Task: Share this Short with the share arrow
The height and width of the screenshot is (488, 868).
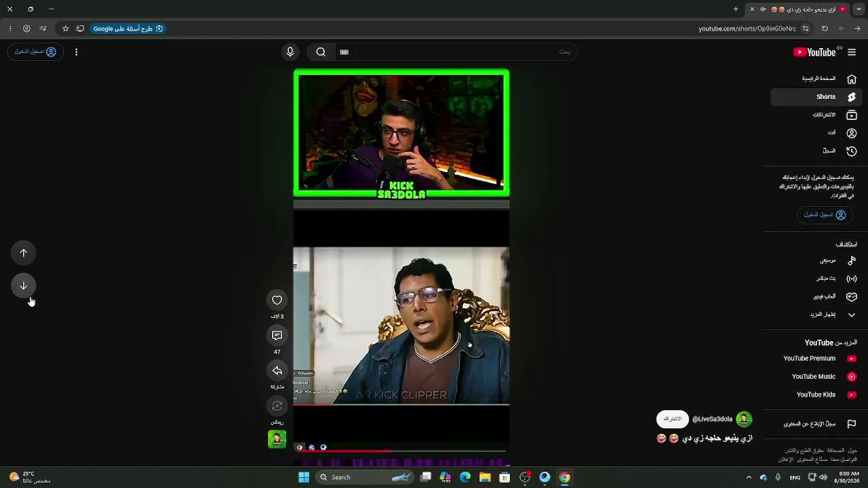Action: pyautogui.click(x=277, y=371)
